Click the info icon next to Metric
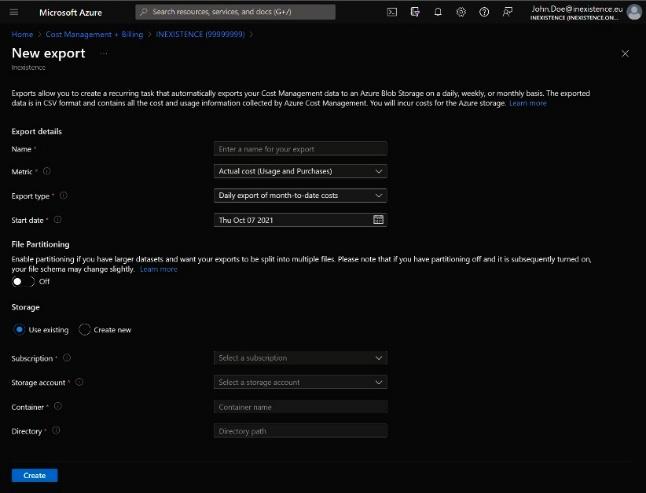The image size is (646, 493). point(47,171)
